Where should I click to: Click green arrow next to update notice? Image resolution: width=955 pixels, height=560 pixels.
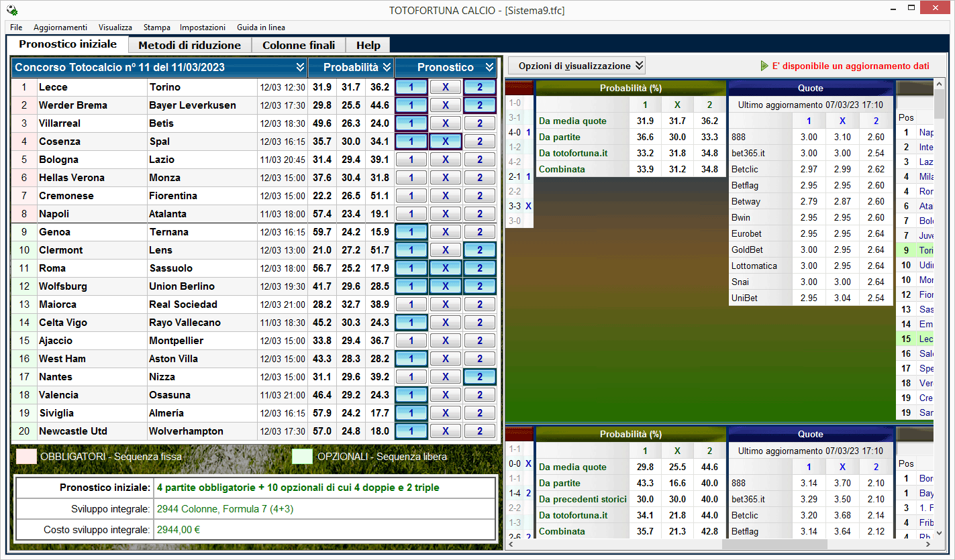click(x=764, y=66)
